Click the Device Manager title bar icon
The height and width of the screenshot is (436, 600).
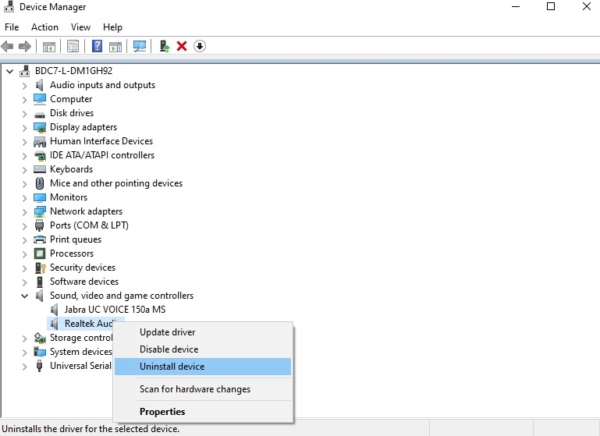tap(9, 7)
